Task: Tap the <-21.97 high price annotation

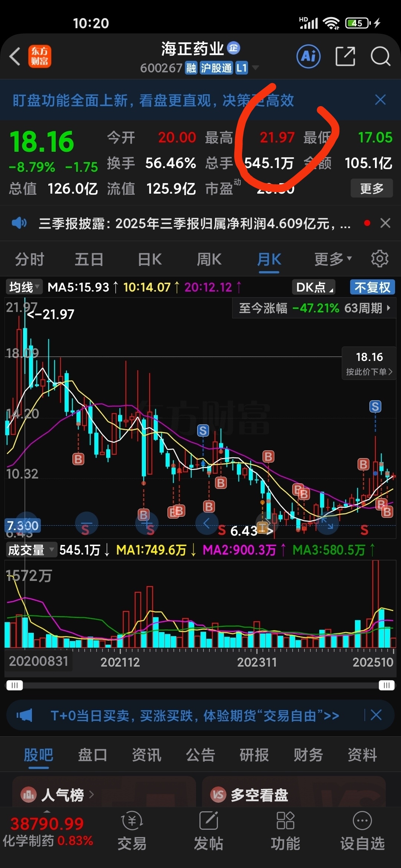Action: tap(50, 315)
